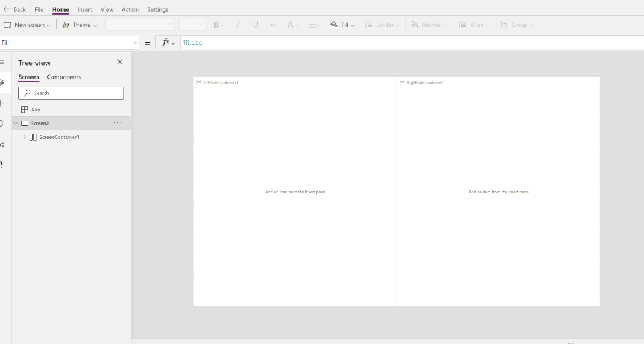Open the Insert pane plus icon
Viewport: 644px width, 344px height.
tap(2, 103)
